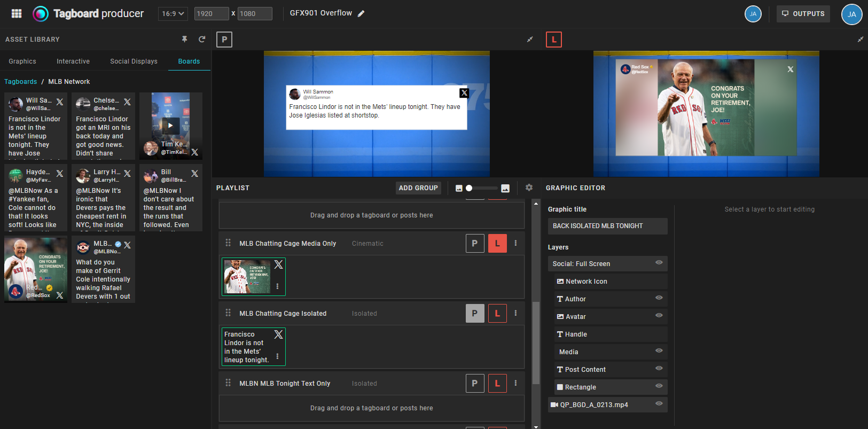Click playlist scrollbar up arrow
The height and width of the screenshot is (429, 868).
(x=536, y=204)
